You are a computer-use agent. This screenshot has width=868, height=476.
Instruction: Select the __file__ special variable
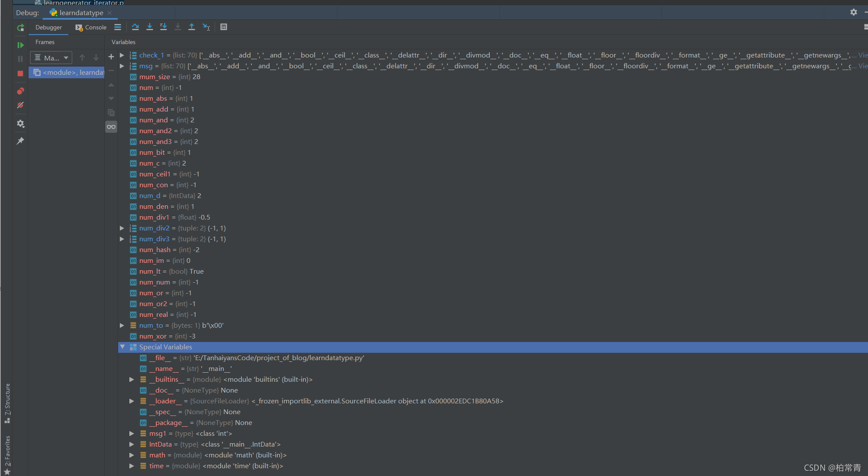[493, 358]
